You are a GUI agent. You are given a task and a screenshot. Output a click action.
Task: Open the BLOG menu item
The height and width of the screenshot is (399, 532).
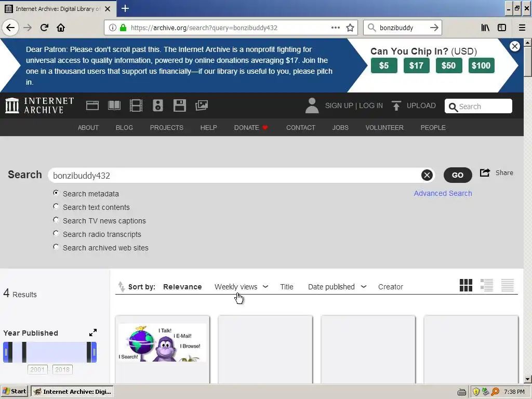(x=124, y=128)
